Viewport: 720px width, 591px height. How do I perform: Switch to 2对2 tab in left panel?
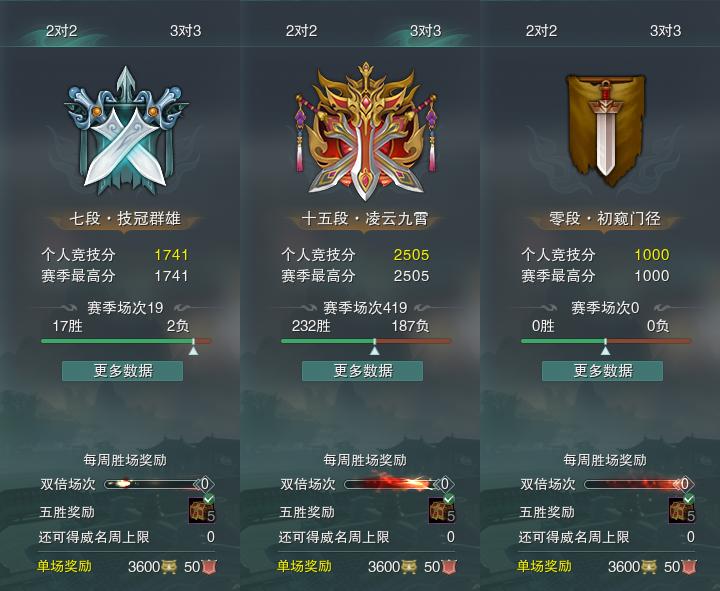click(62, 31)
